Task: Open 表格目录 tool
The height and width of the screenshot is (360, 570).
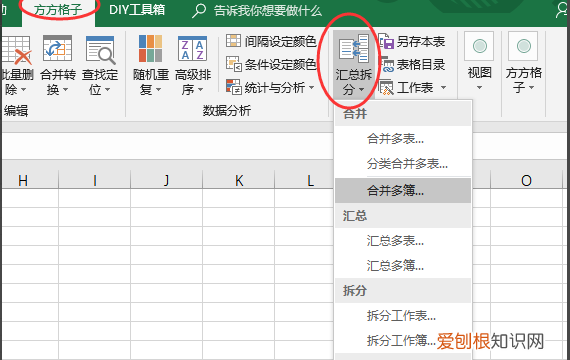Action: point(413,65)
